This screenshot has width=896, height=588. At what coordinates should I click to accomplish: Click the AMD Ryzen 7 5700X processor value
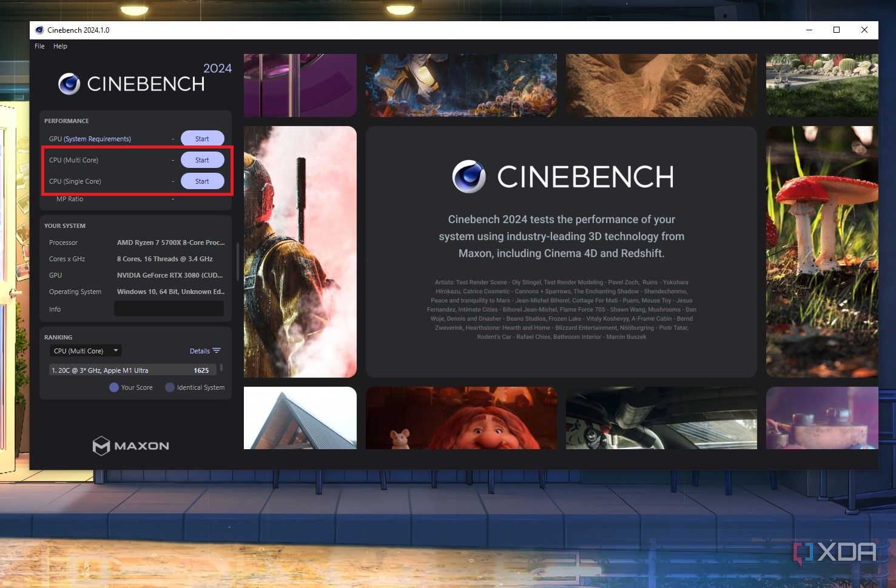170,242
